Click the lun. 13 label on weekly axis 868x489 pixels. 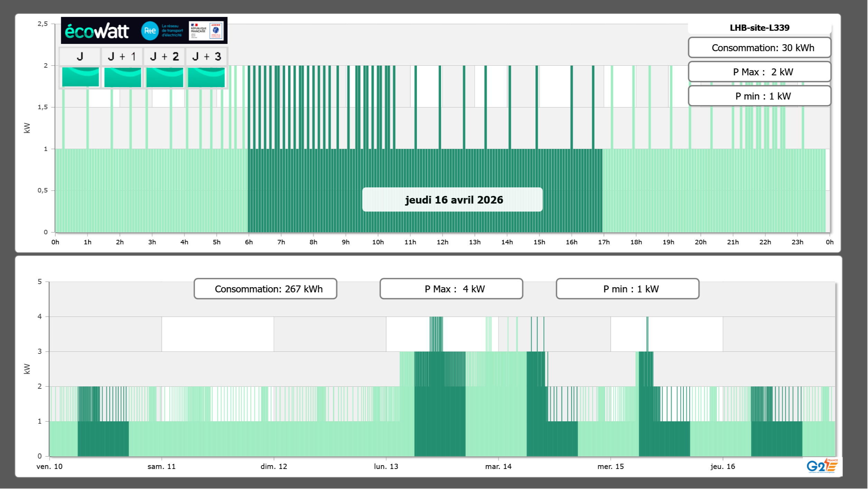coord(386,467)
